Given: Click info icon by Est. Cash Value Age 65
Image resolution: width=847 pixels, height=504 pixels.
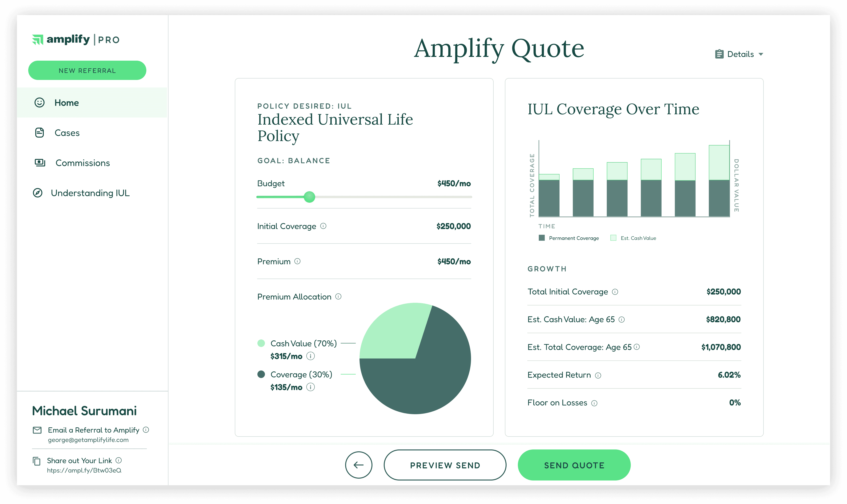Looking at the screenshot, I should point(621,320).
